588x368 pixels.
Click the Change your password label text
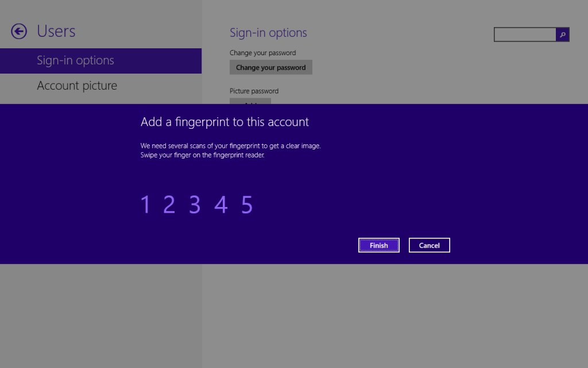[x=262, y=53]
